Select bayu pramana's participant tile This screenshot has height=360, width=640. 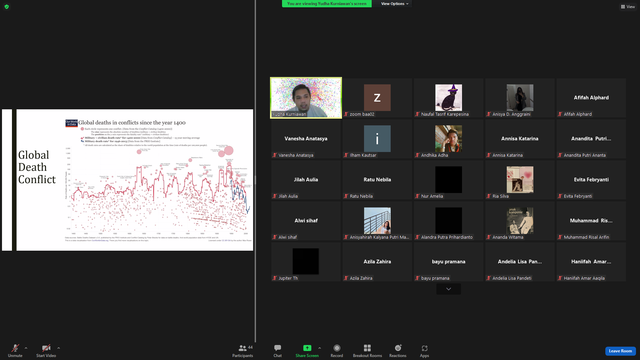coord(449,262)
